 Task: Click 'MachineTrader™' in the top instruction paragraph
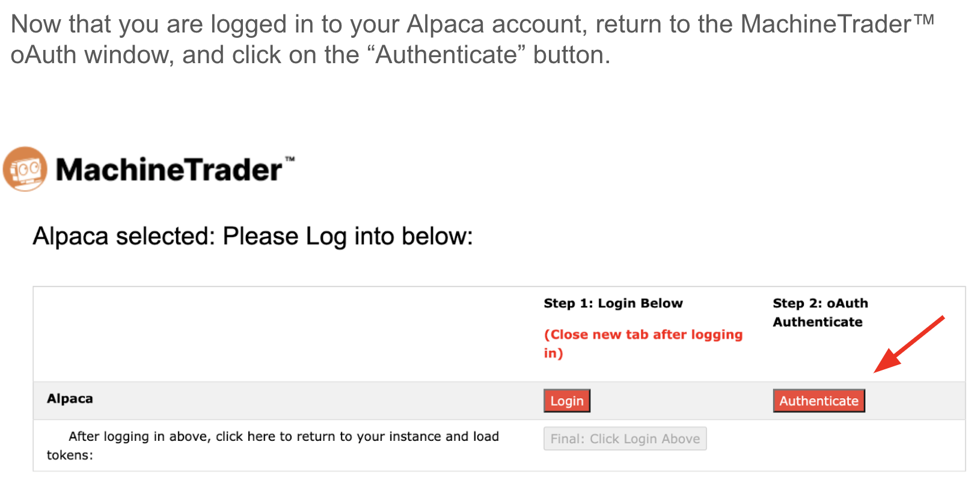pos(837,25)
